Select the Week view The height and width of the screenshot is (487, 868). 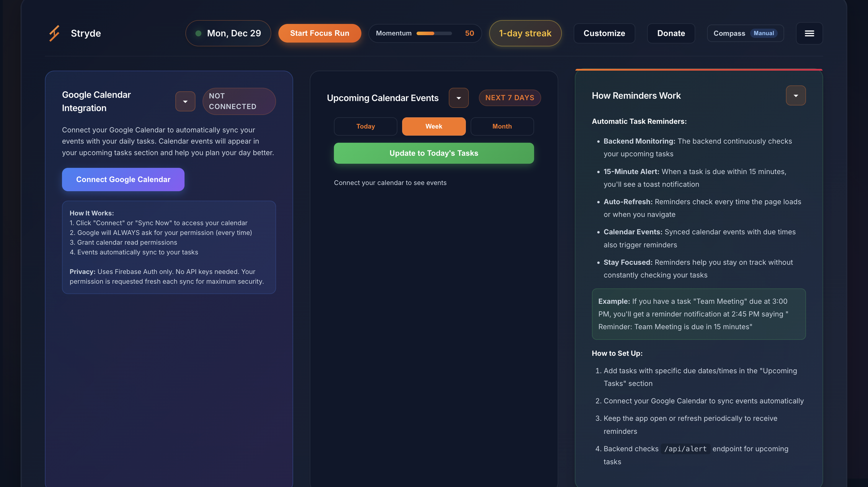434,126
